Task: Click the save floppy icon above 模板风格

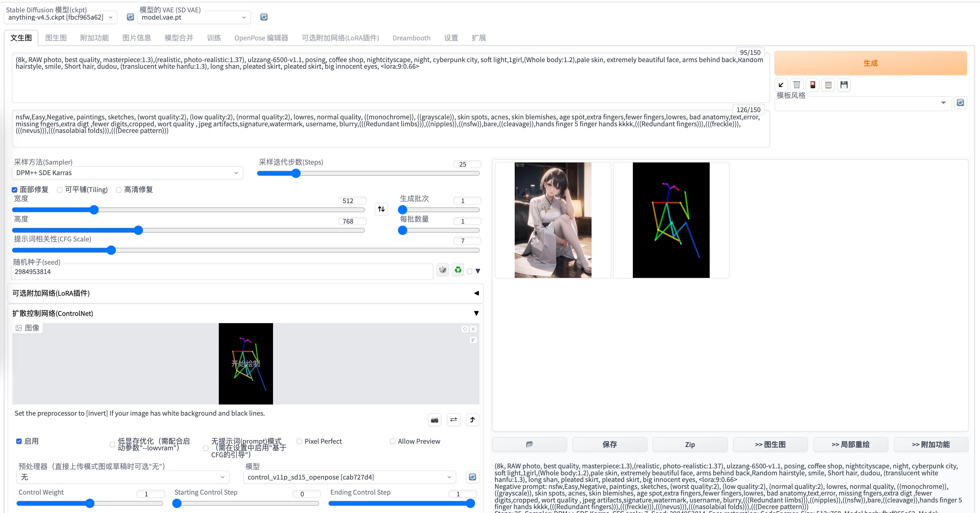Action: coord(844,84)
